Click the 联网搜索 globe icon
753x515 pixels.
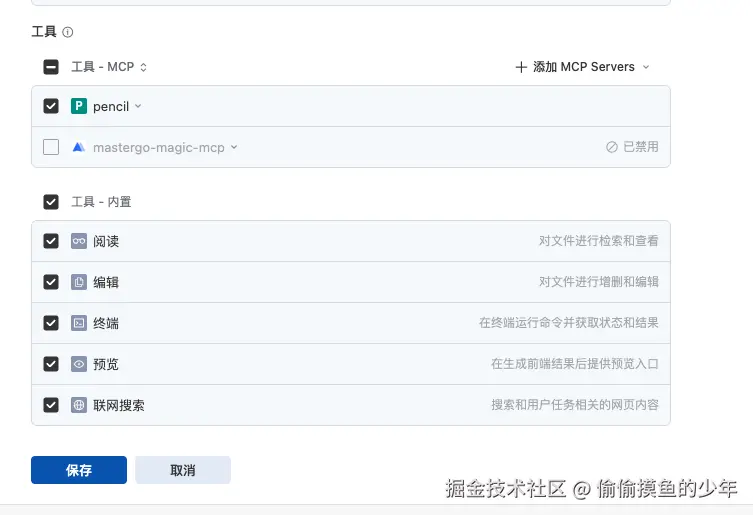point(79,405)
